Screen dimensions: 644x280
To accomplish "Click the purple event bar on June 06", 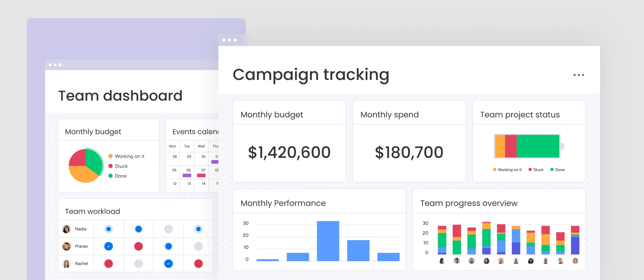I will tap(187, 175).
